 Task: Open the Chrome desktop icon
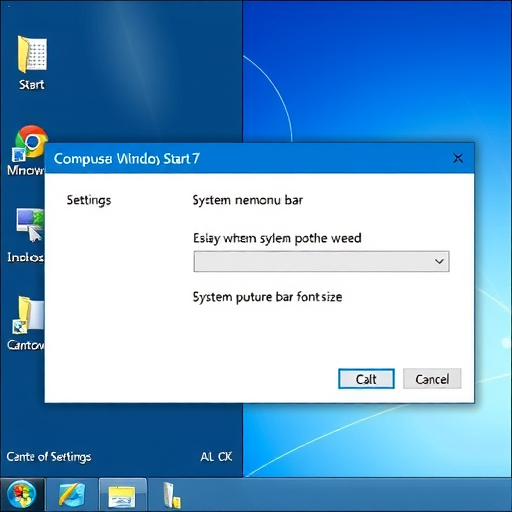[x=30, y=143]
